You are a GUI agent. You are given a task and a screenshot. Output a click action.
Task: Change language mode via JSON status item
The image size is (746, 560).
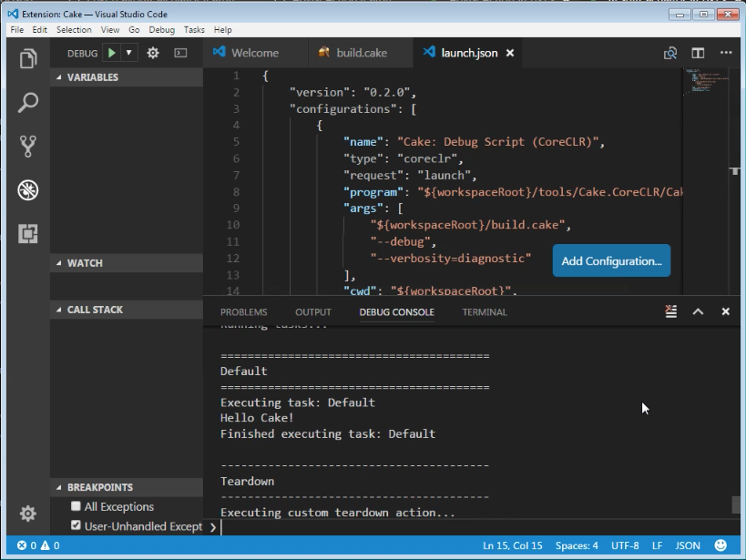point(688,545)
